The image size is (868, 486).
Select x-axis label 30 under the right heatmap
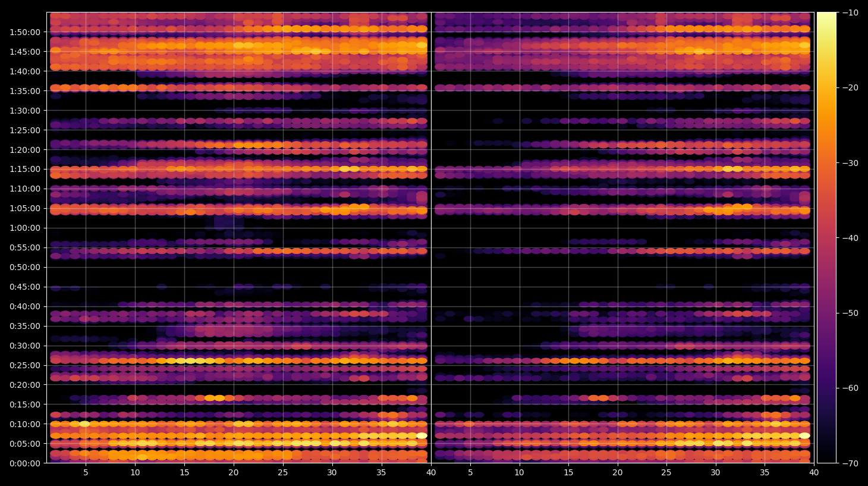point(715,473)
